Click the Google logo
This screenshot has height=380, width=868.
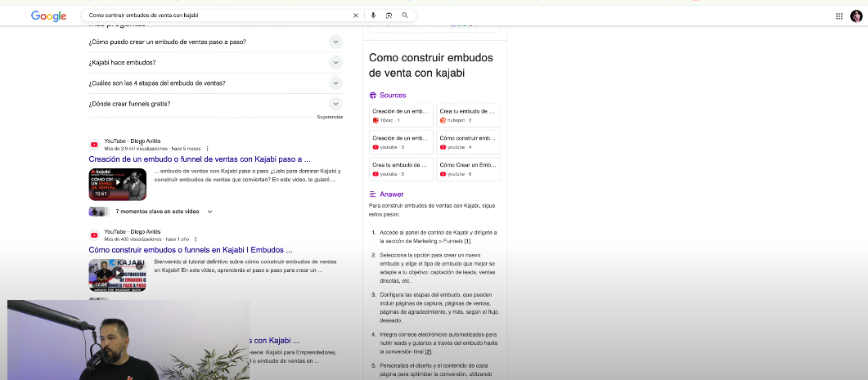(49, 16)
